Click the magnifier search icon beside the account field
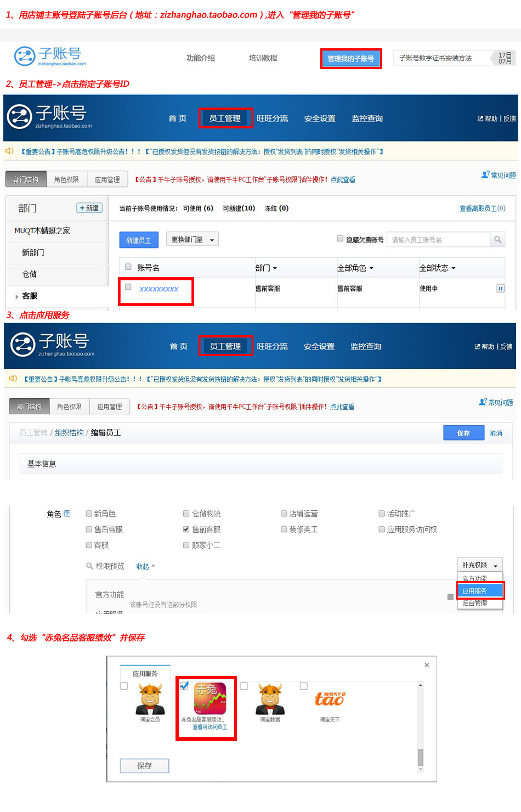This screenshot has height=812, width=521. [497, 239]
